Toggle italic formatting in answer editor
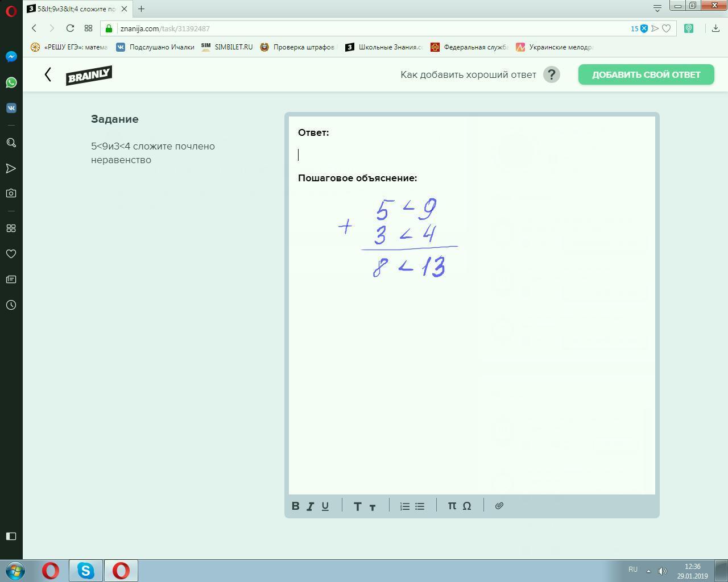The width and height of the screenshot is (728, 582). pyautogui.click(x=311, y=506)
